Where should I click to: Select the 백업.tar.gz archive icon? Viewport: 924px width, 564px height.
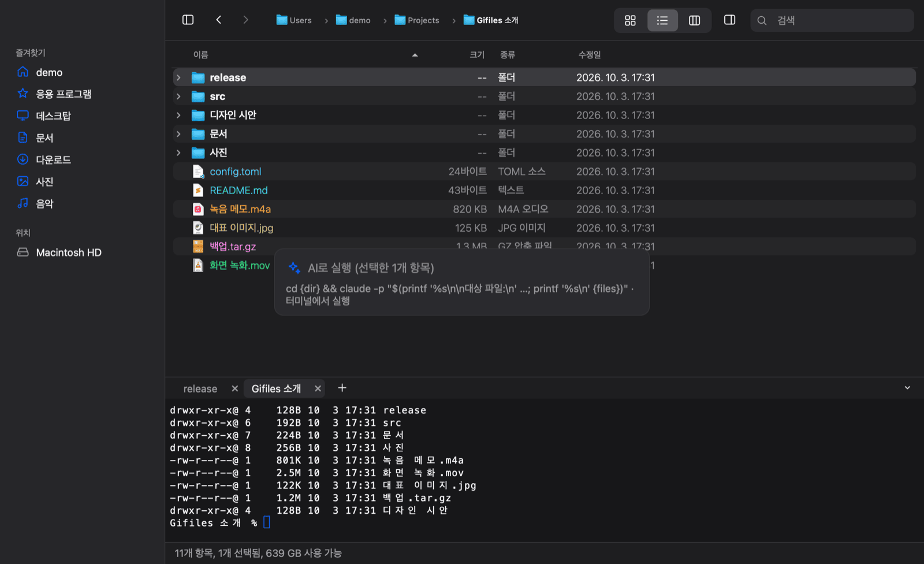pyautogui.click(x=198, y=247)
